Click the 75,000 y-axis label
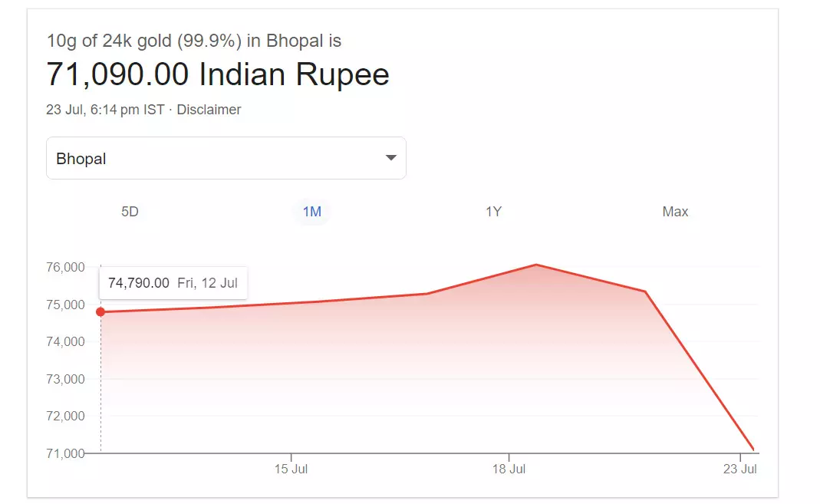Viewport: 820px width, 504px height. pos(64,305)
